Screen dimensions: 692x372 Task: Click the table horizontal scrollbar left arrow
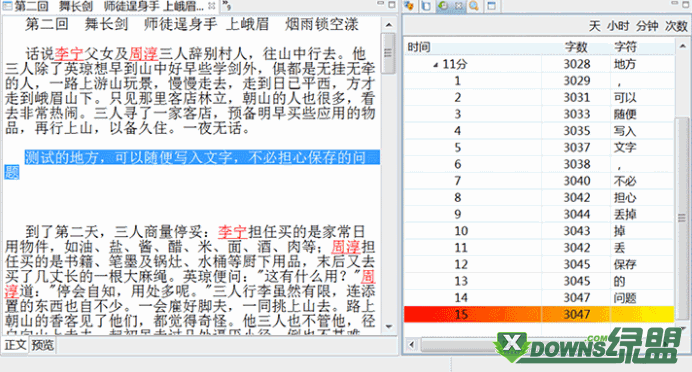pyautogui.click(x=411, y=345)
